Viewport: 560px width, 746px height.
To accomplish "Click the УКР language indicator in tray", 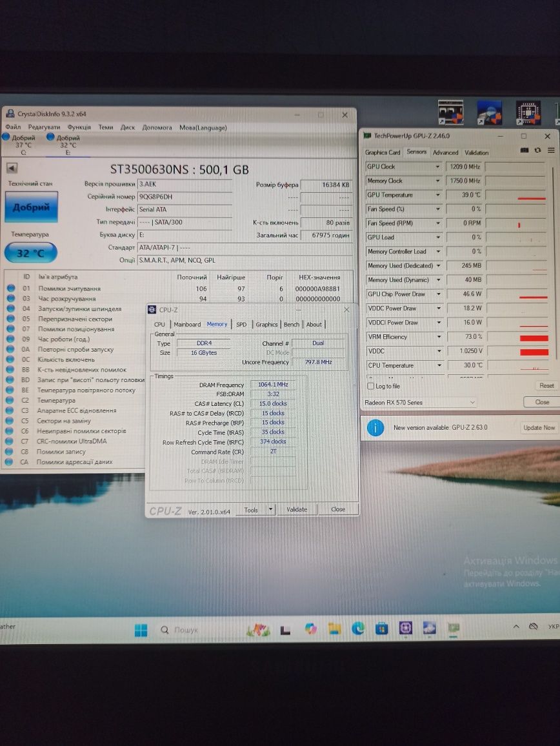I will click(x=554, y=627).
